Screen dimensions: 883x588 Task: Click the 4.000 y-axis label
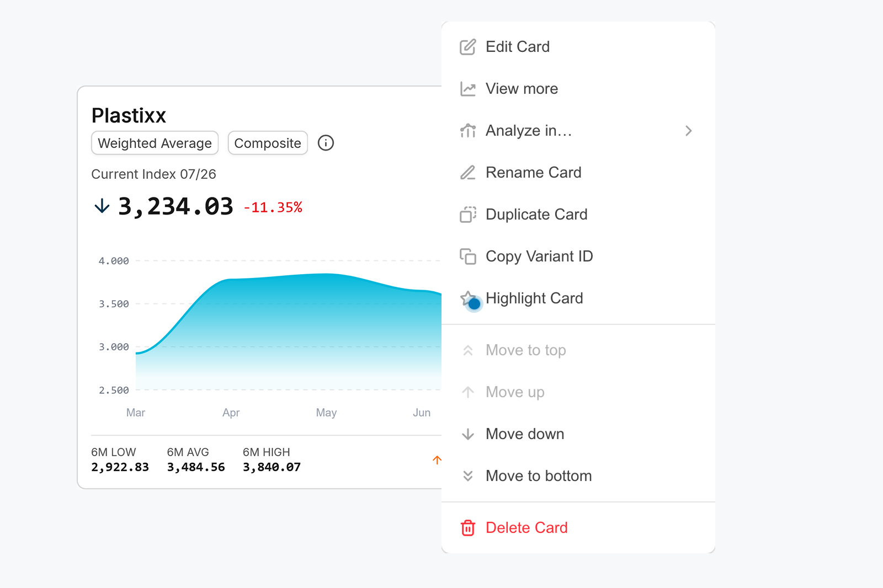coord(114,261)
